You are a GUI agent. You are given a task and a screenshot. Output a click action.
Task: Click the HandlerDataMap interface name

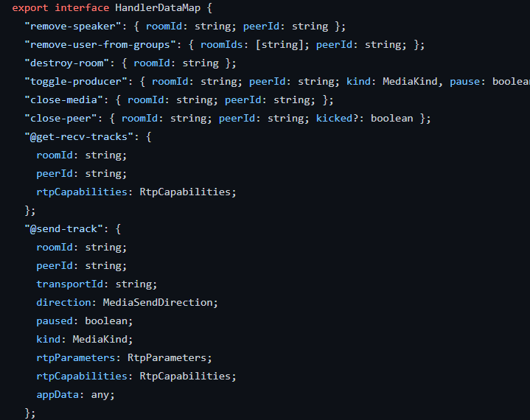point(158,8)
